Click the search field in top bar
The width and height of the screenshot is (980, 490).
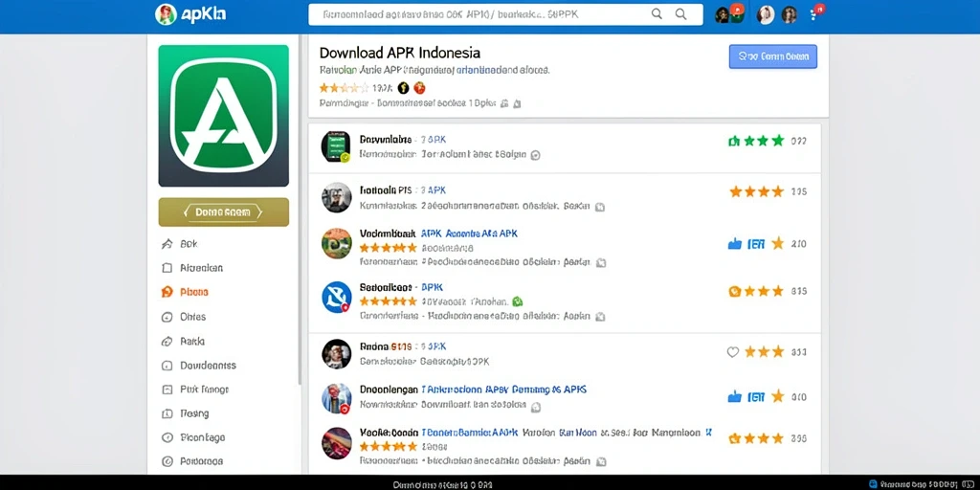click(505, 14)
